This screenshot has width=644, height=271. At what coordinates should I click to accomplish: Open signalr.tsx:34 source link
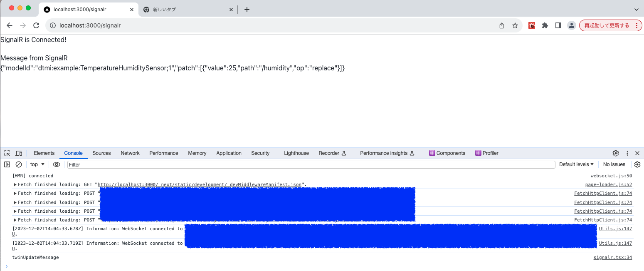[613, 257]
